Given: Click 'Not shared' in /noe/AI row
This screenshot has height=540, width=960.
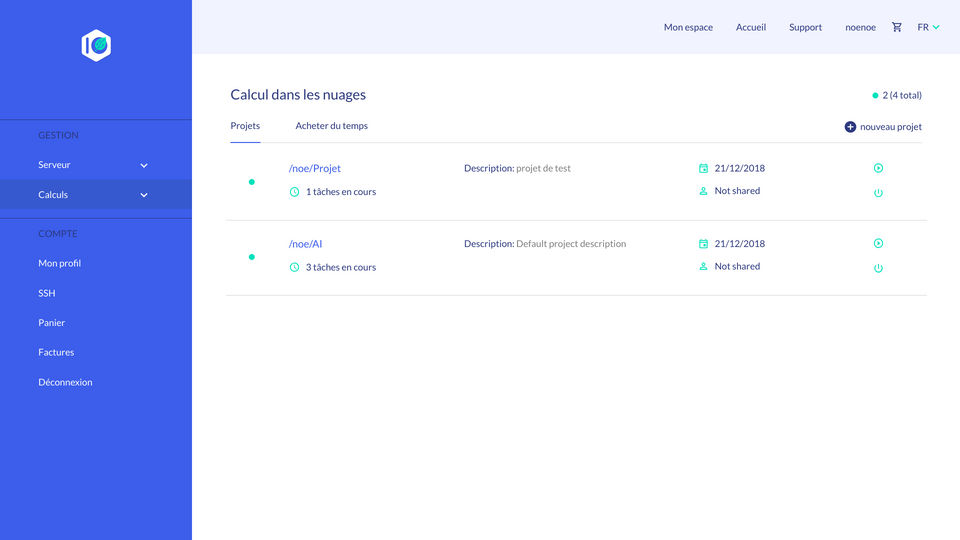Looking at the screenshot, I should (x=737, y=266).
